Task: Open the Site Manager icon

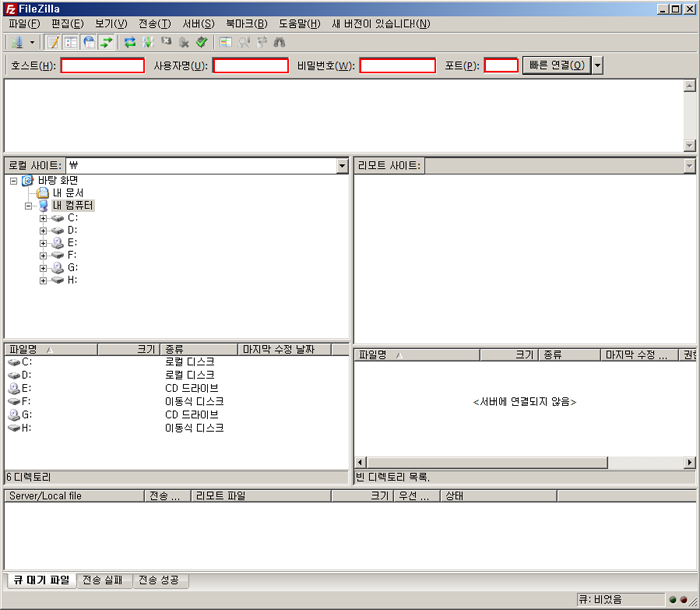Action: (x=17, y=42)
